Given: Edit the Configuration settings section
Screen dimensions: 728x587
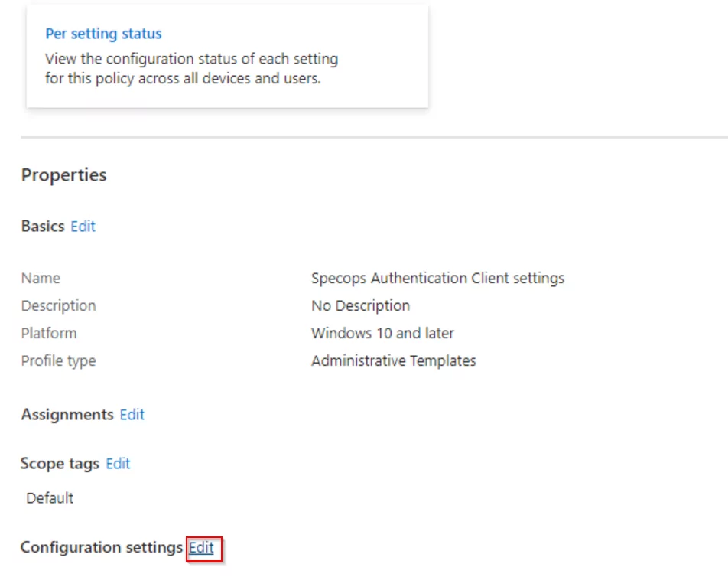Looking at the screenshot, I should coord(202,547).
